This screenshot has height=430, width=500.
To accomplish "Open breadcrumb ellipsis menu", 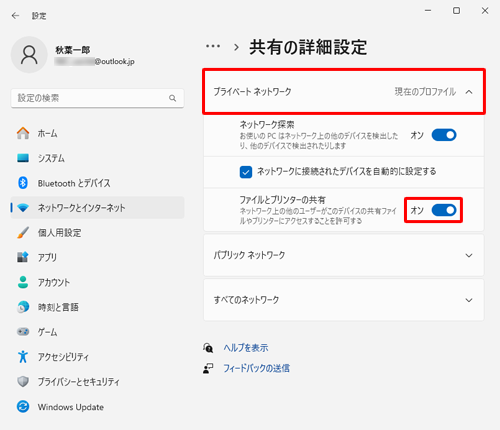I will click(x=213, y=46).
